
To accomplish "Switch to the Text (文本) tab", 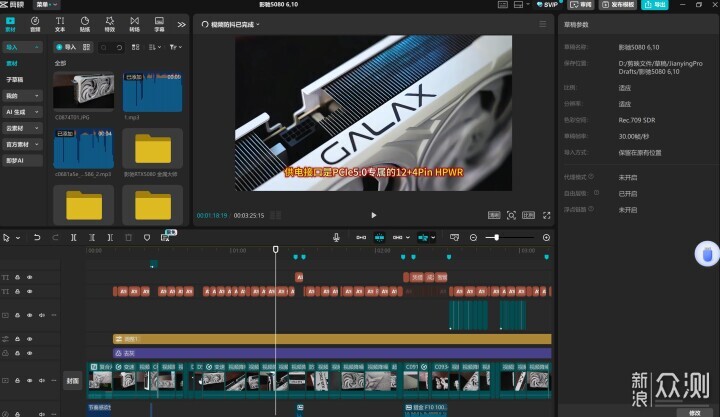I will click(x=60, y=24).
